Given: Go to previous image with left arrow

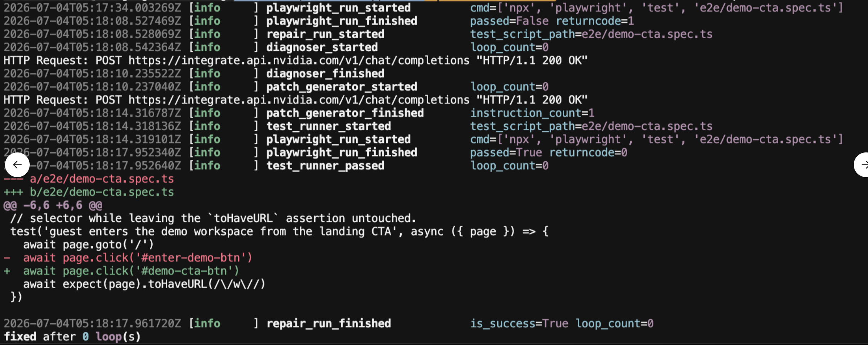Looking at the screenshot, I should click(x=17, y=165).
